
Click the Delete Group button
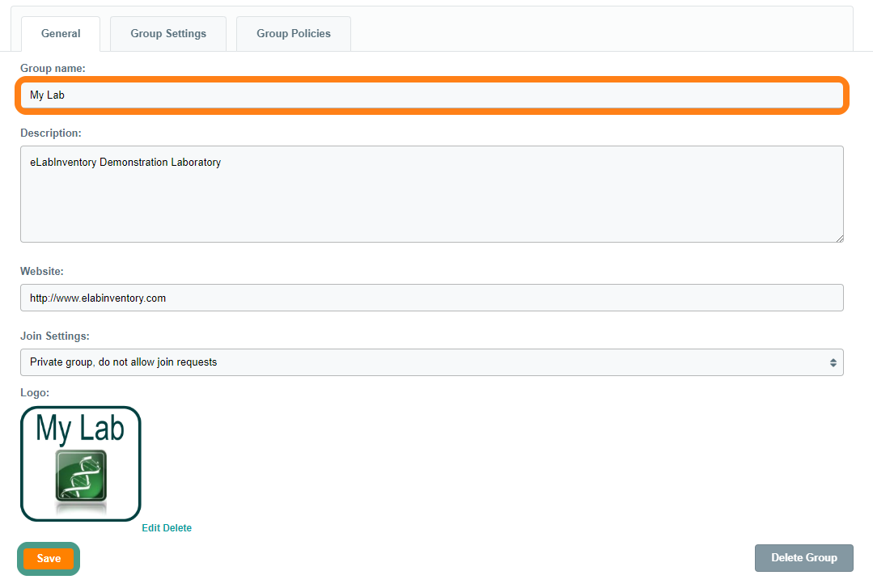(803, 557)
